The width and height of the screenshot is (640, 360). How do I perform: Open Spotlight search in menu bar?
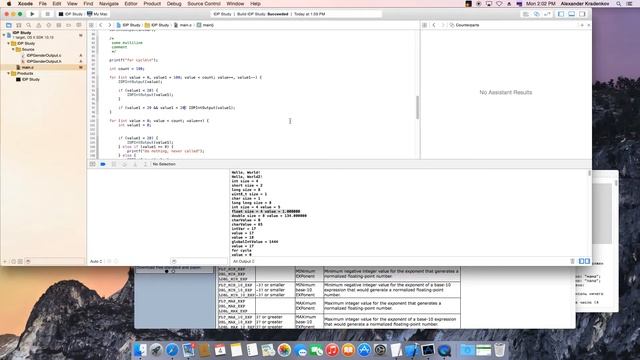coord(619,4)
